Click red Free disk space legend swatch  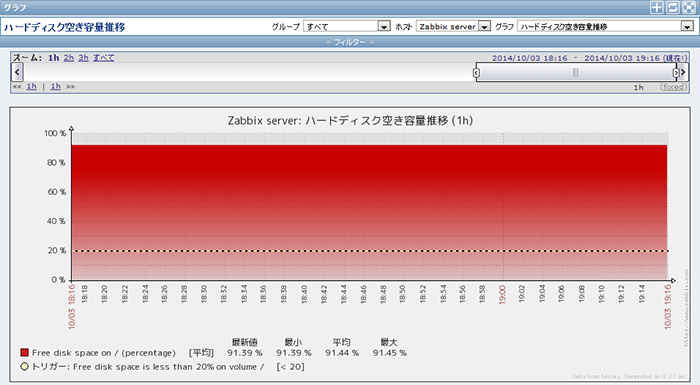pyautogui.click(x=25, y=352)
